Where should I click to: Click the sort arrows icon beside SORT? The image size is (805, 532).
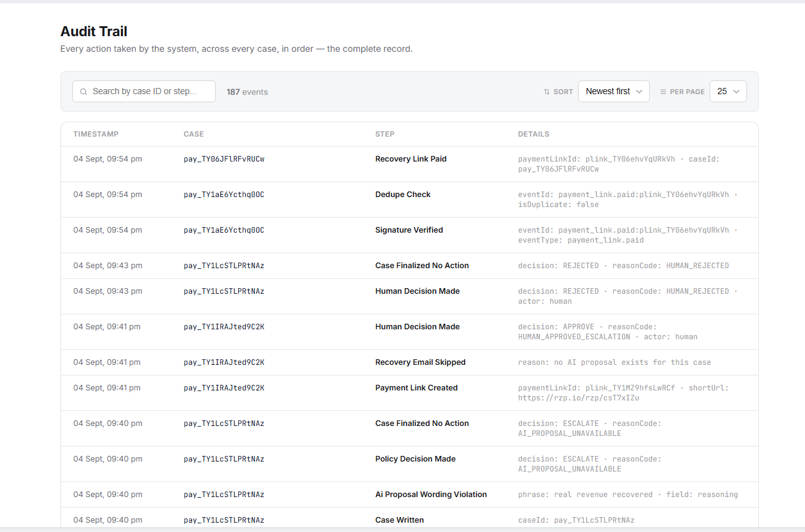coord(547,92)
